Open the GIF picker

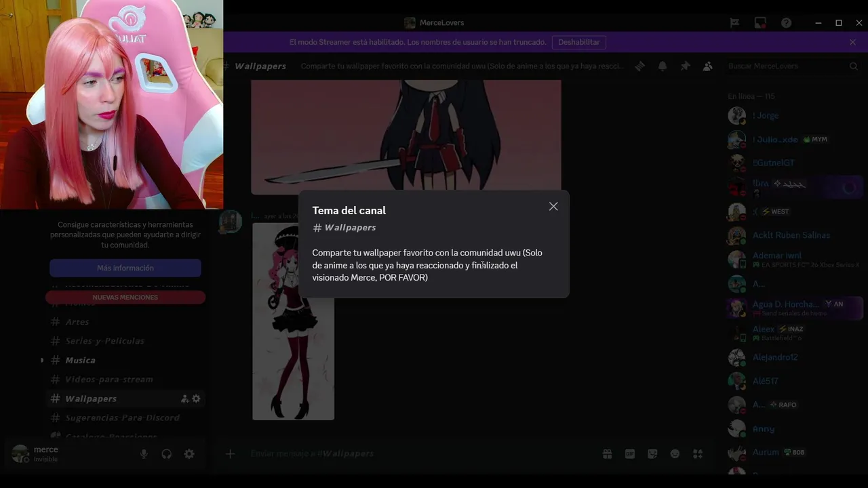tap(630, 453)
